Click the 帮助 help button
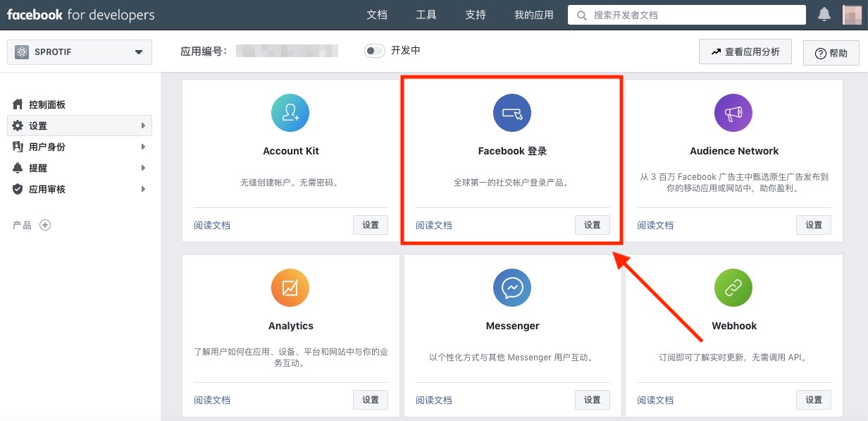Image resolution: width=868 pixels, height=421 pixels. click(831, 53)
